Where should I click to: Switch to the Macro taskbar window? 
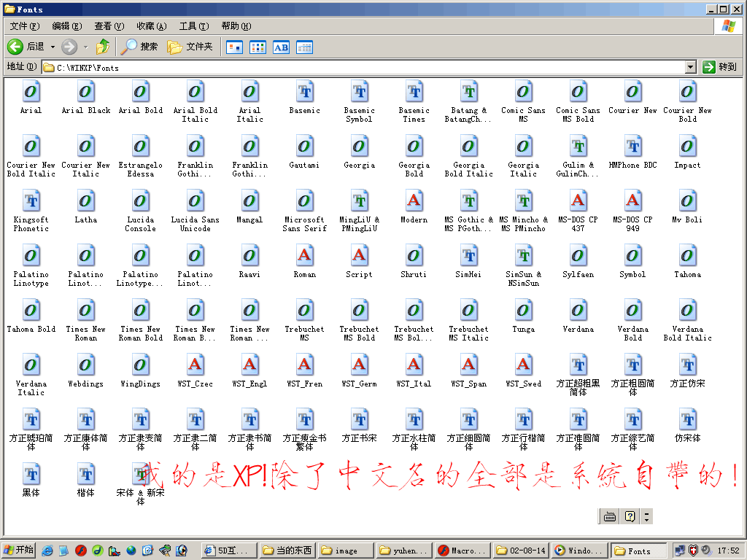click(462, 551)
